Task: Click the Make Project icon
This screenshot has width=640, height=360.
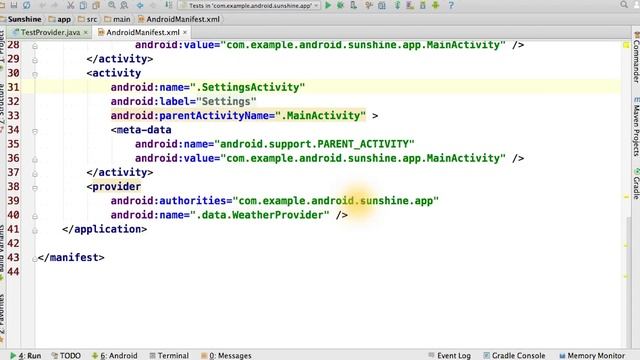Action: point(169,5)
